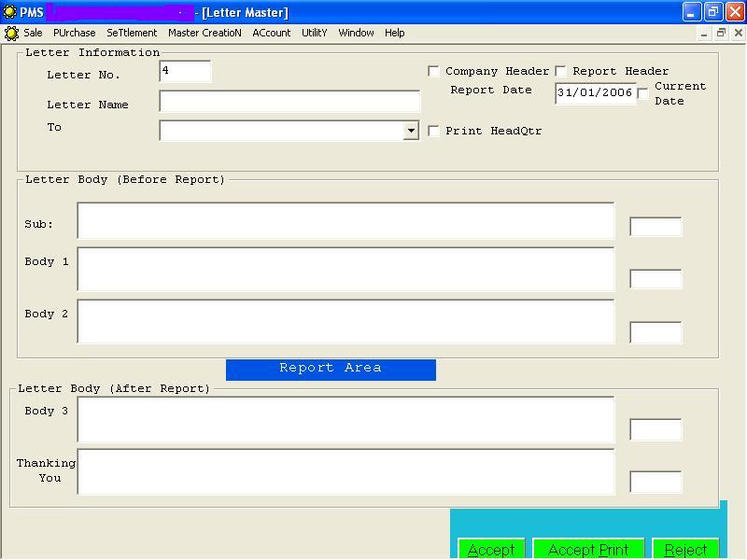The width and height of the screenshot is (747, 560).
Task: Click the Accept Print button
Action: (588, 549)
